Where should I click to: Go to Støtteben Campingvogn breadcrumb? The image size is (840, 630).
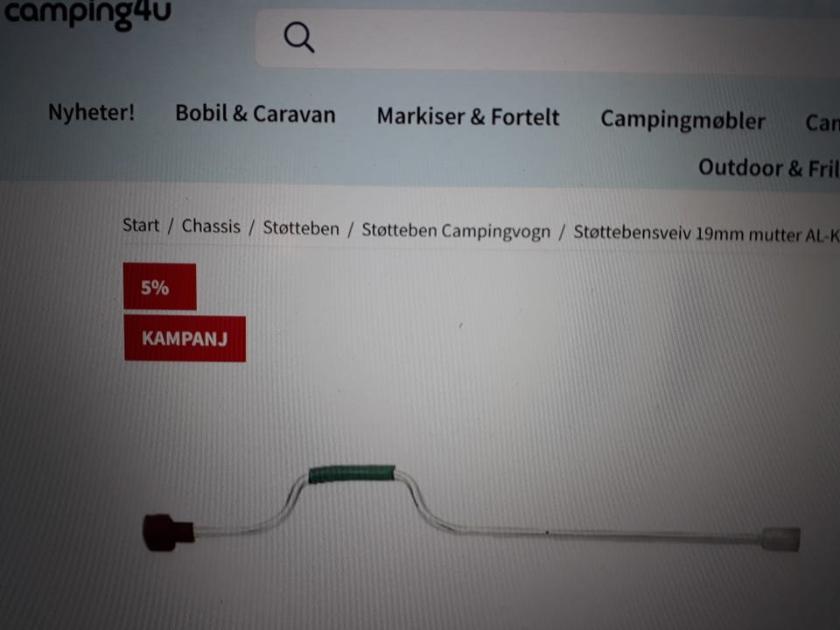(x=455, y=231)
